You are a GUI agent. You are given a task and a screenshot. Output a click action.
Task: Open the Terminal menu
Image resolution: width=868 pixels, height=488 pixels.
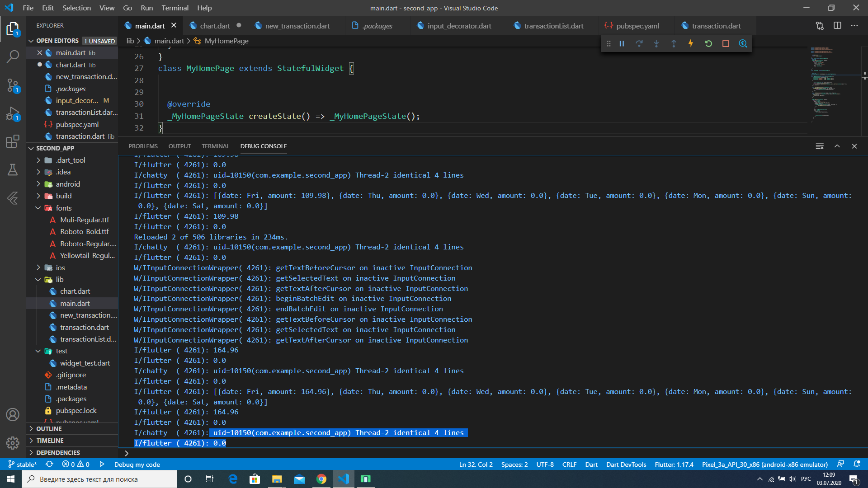[x=175, y=8]
